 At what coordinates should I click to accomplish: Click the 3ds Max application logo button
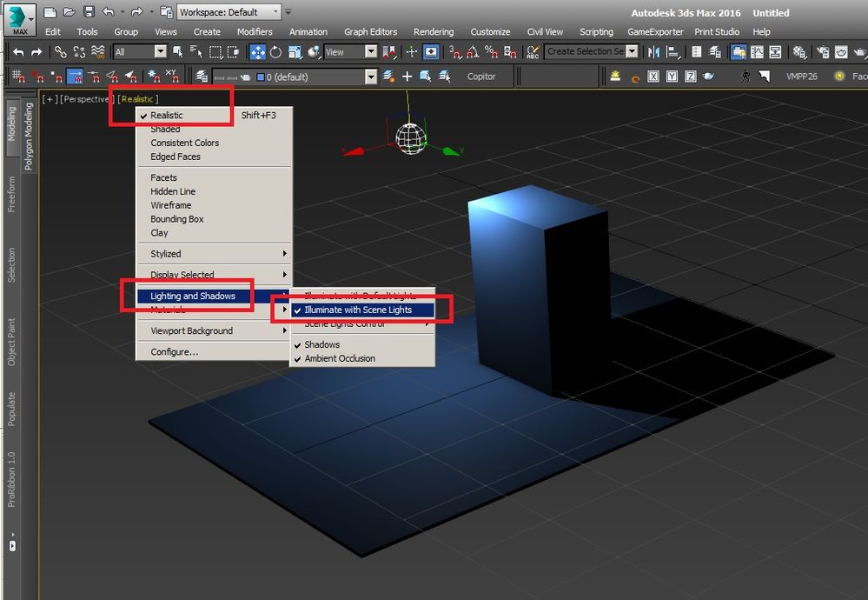pos(18,17)
